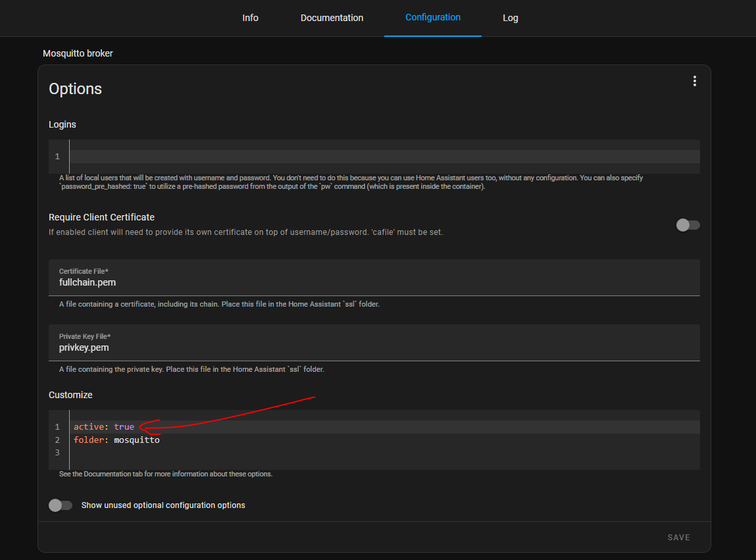Edit the Certificate File field

coord(374,277)
